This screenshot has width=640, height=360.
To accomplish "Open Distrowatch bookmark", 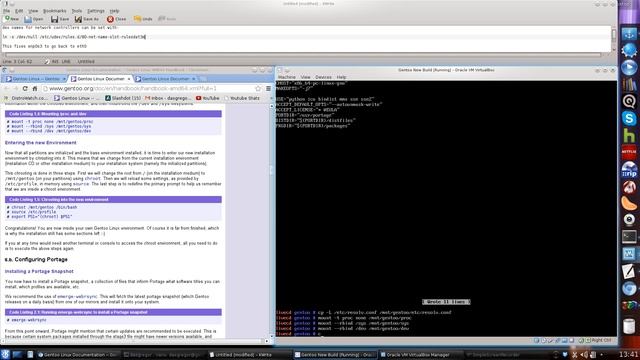I will coord(26,98).
